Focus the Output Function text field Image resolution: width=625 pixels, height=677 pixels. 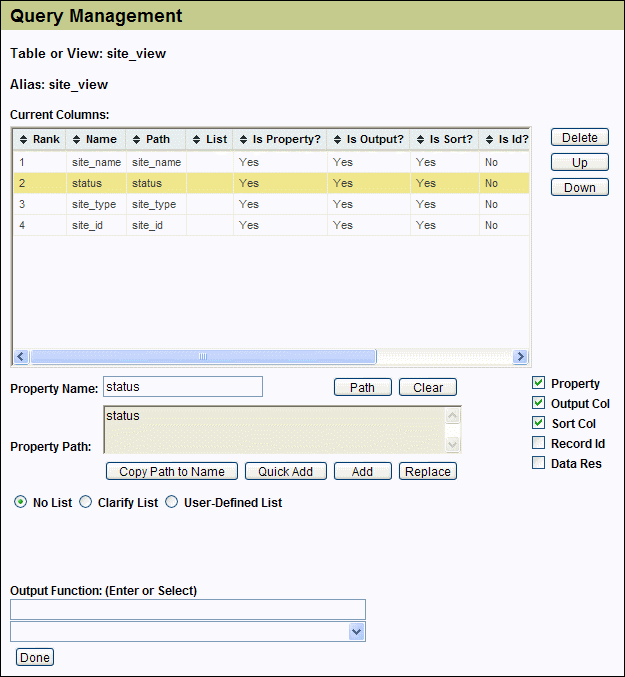click(x=188, y=609)
